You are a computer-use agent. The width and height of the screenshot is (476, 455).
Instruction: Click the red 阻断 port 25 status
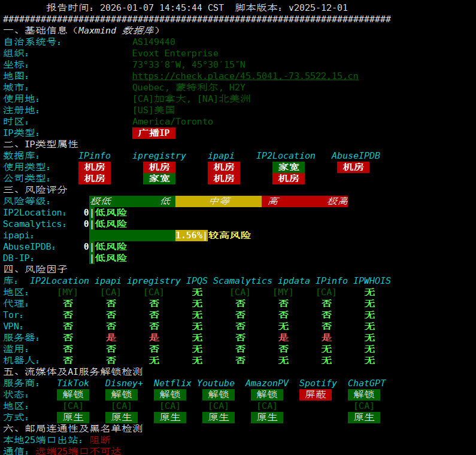[x=100, y=440]
